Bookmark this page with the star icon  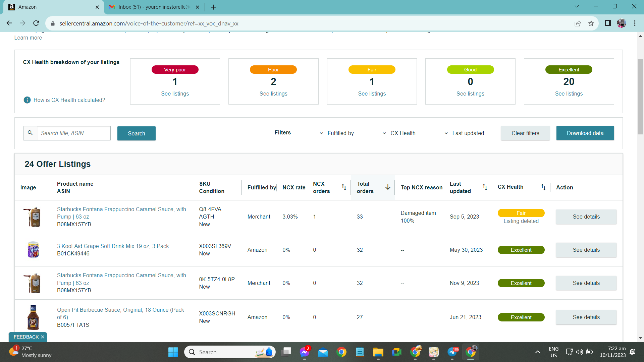click(591, 23)
